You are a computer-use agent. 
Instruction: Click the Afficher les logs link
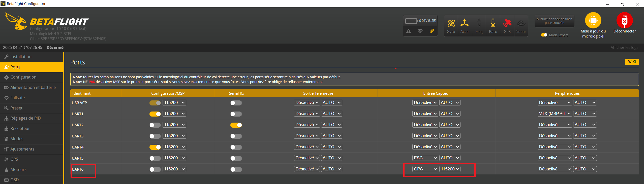tap(624, 48)
